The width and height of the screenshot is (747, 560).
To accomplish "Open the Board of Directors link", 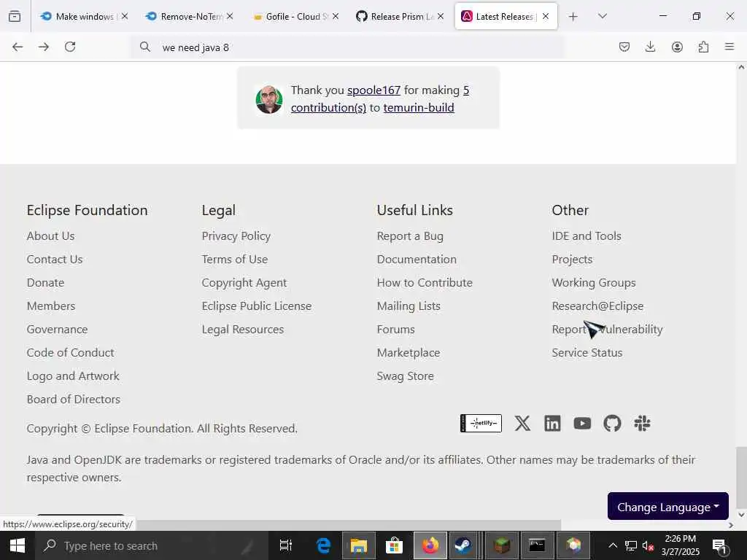I will (x=74, y=399).
